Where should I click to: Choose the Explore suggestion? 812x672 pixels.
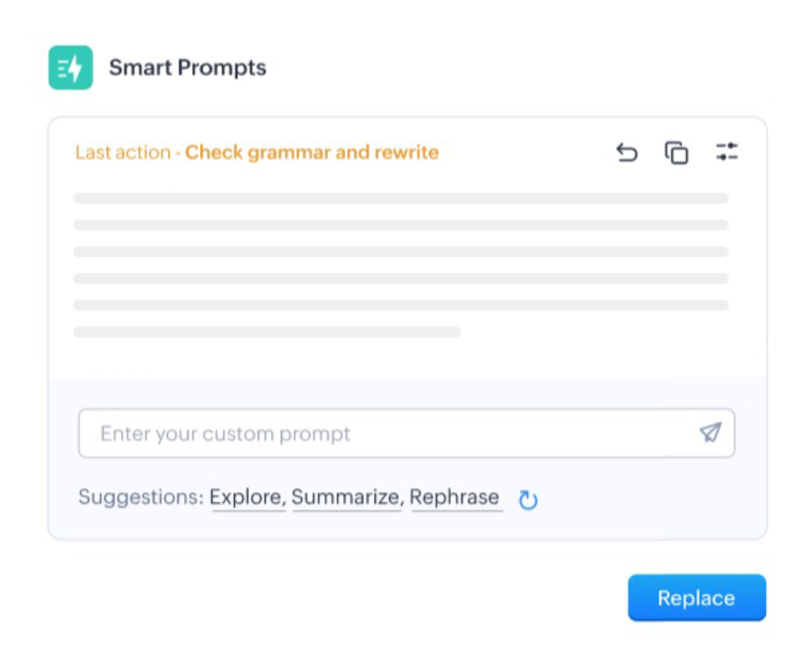(x=248, y=498)
